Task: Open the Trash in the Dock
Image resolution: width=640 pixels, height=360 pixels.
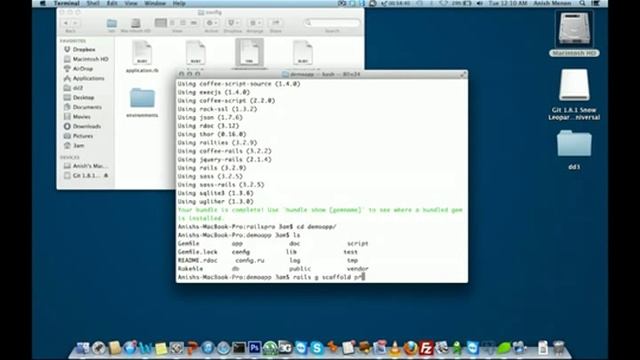Action: pyautogui.click(x=558, y=348)
